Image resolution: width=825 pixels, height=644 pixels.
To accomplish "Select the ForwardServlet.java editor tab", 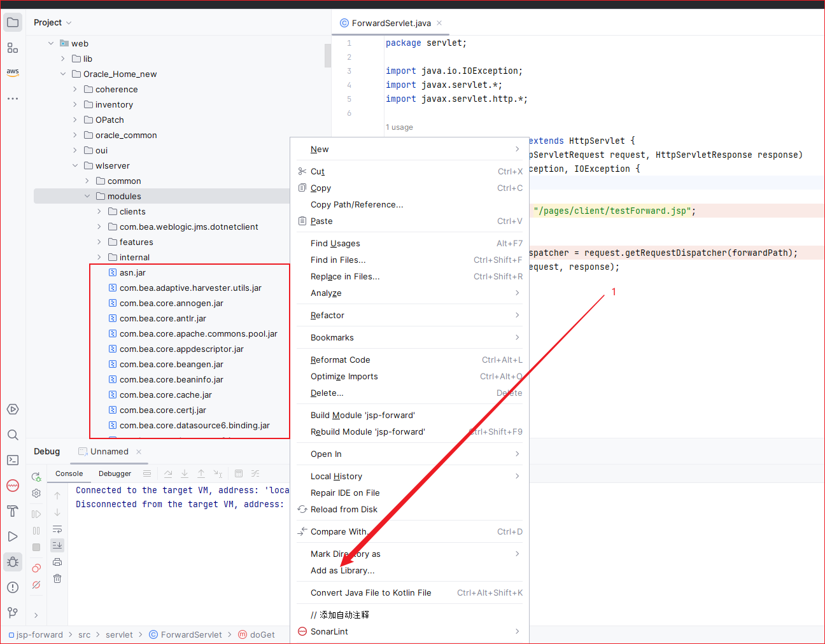I will coord(391,23).
